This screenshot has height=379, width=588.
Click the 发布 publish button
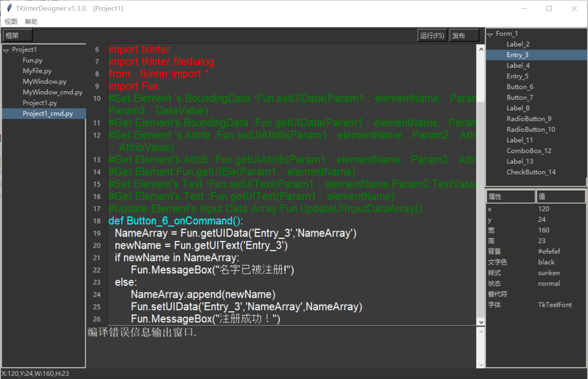coord(464,35)
